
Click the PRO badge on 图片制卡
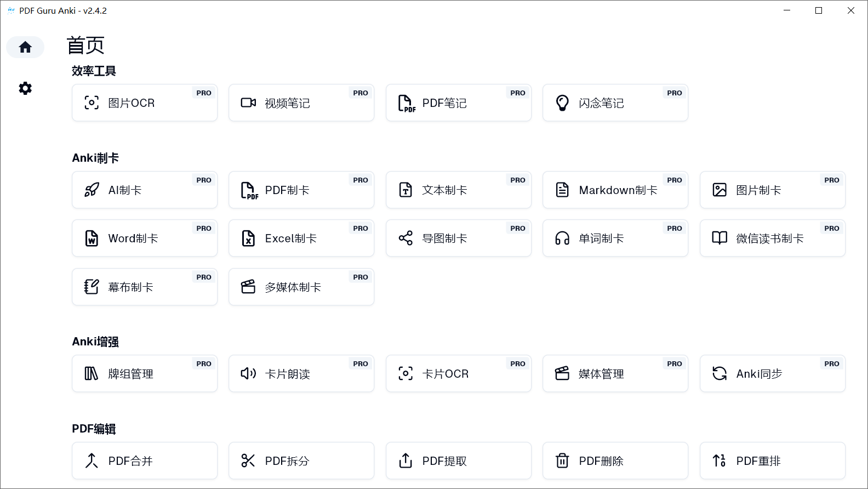(832, 180)
